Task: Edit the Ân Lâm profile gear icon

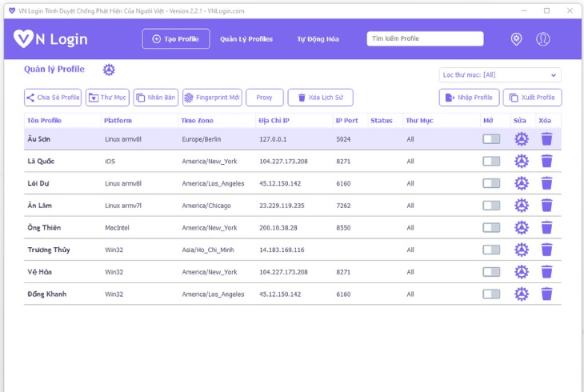Action: point(522,206)
